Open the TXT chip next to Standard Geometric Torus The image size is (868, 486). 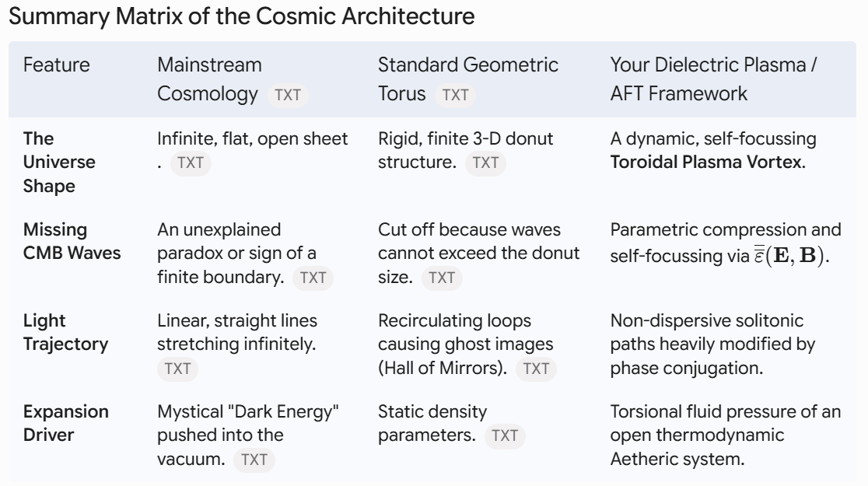[455, 95]
